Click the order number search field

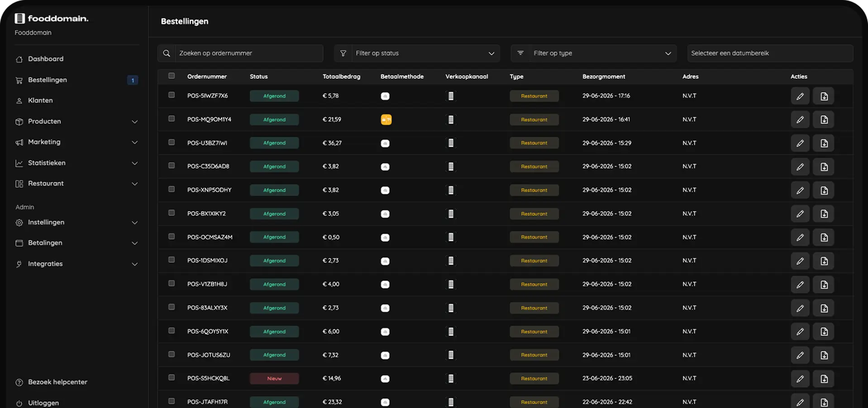pyautogui.click(x=249, y=53)
